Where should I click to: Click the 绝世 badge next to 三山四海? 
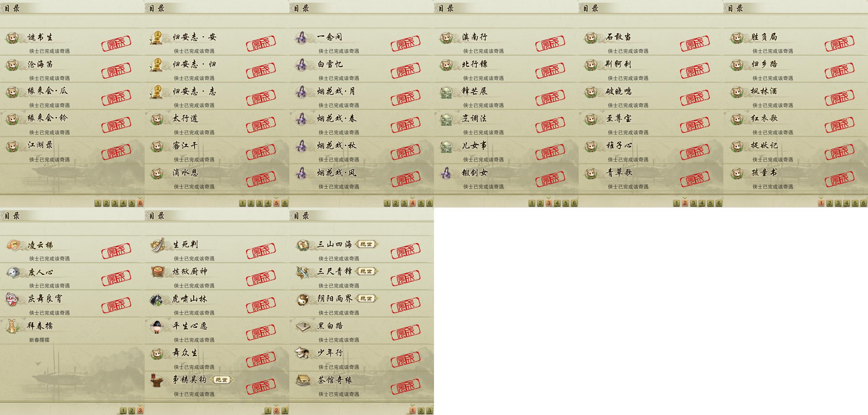coord(366,244)
